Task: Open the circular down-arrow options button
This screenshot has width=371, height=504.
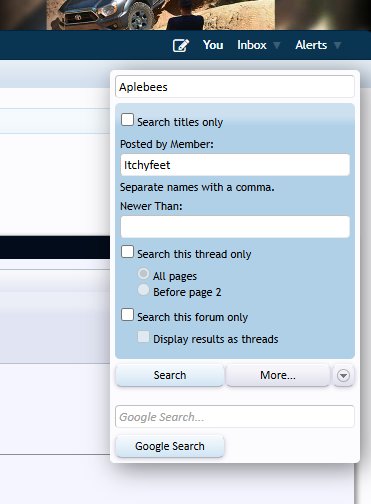Action: [343, 375]
